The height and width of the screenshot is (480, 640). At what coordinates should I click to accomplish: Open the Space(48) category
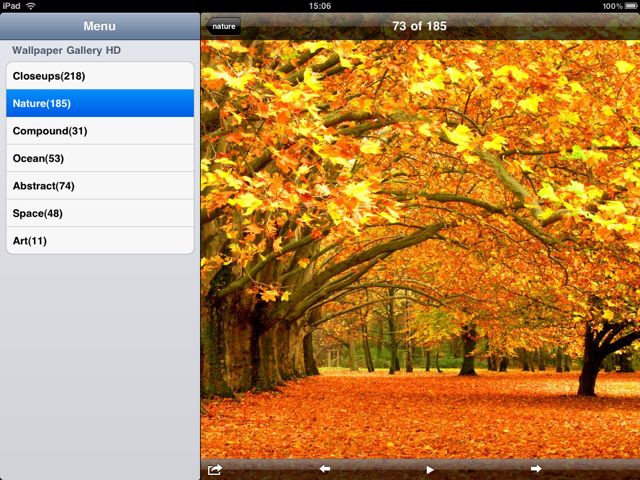tap(100, 213)
